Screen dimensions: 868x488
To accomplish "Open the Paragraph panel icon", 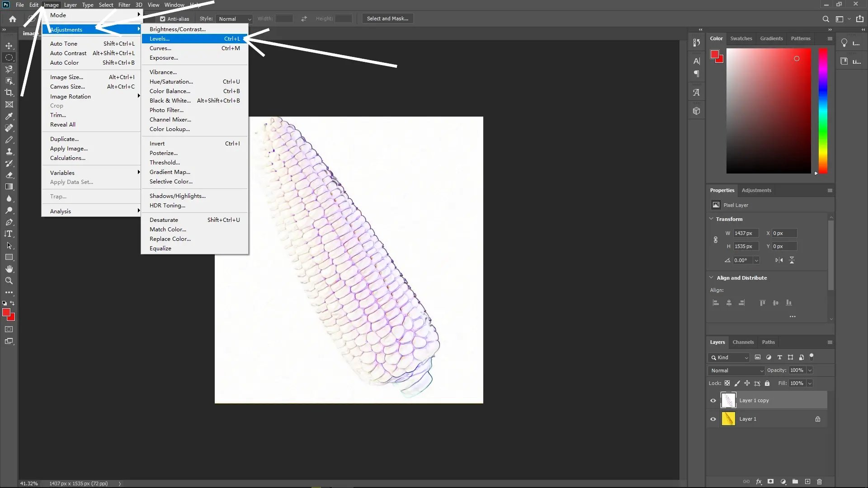I will [x=697, y=74].
